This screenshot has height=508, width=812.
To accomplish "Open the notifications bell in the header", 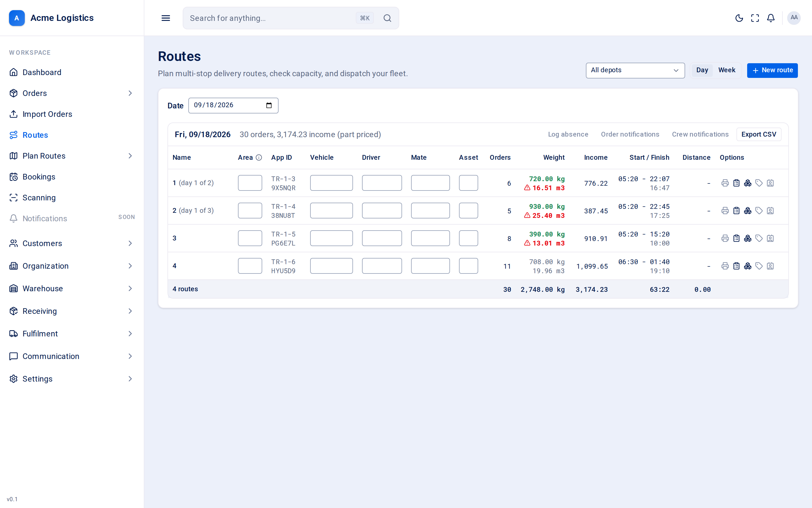I will click(x=771, y=18).
